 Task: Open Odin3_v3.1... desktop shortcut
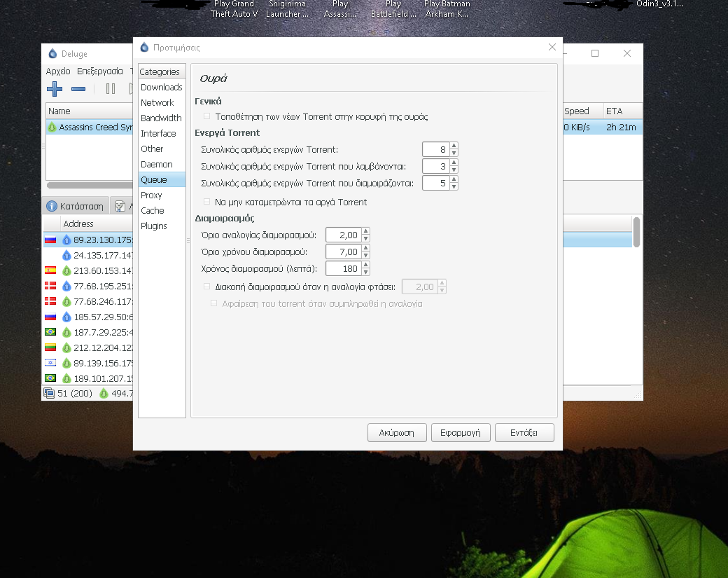[x=659, y=4]
